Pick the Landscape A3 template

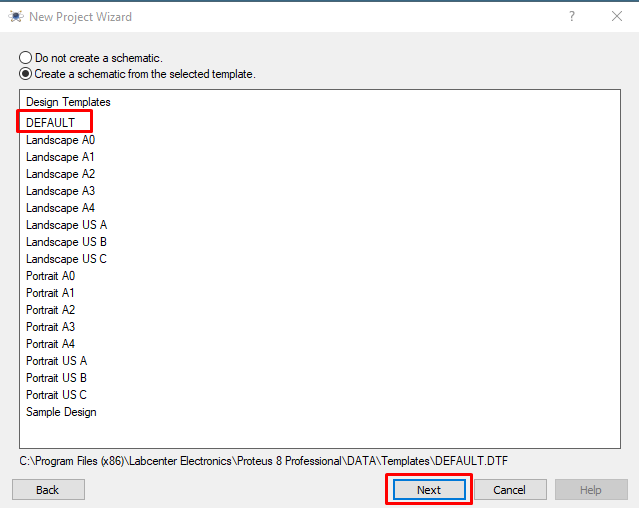coord(60,191)
